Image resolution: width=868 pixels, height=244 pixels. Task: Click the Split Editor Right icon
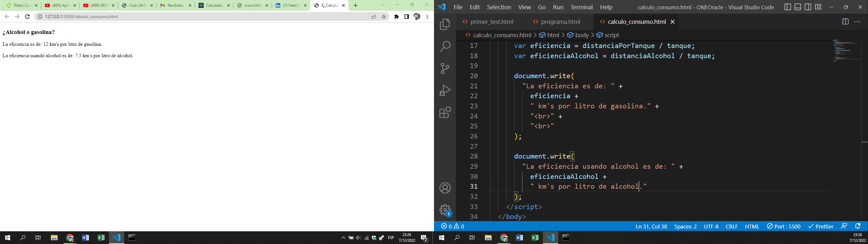point(845,22)
